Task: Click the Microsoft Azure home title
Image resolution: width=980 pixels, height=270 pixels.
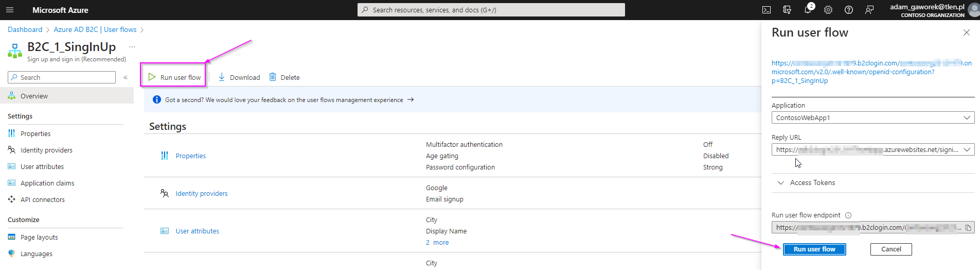Action: point(60,10)
